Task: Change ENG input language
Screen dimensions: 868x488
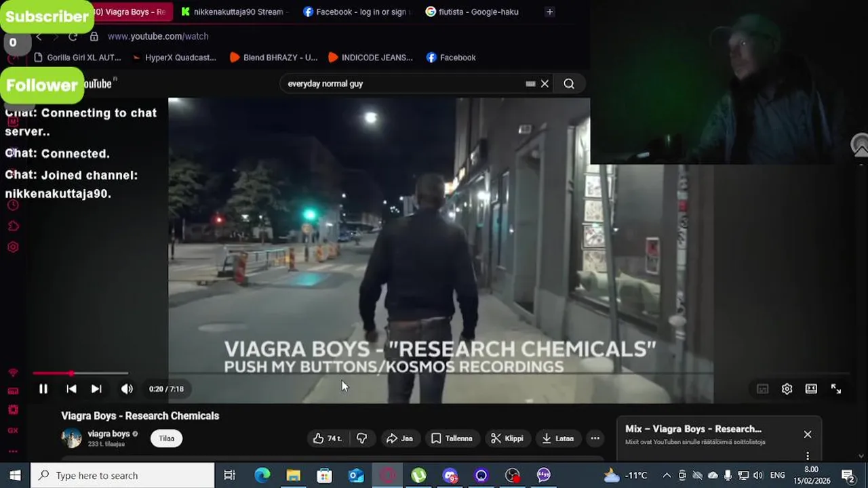Action: pos(778,476)
